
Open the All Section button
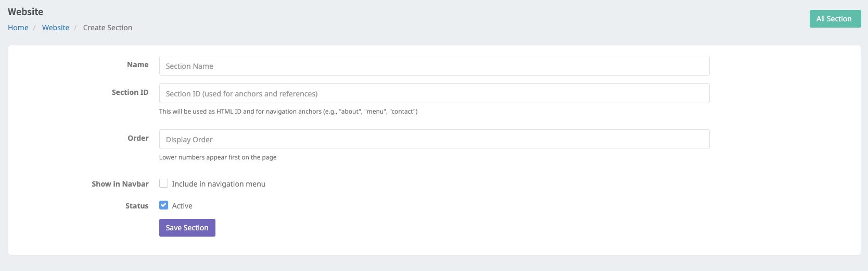(835, 19)
